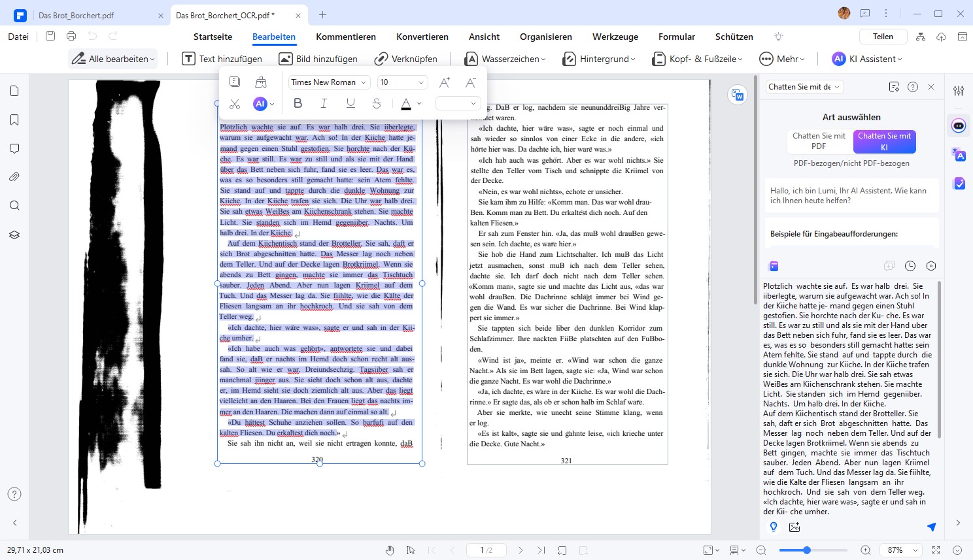Open the Times New Roman font dropdown
The image size is (973, 560).
[330, 82]
